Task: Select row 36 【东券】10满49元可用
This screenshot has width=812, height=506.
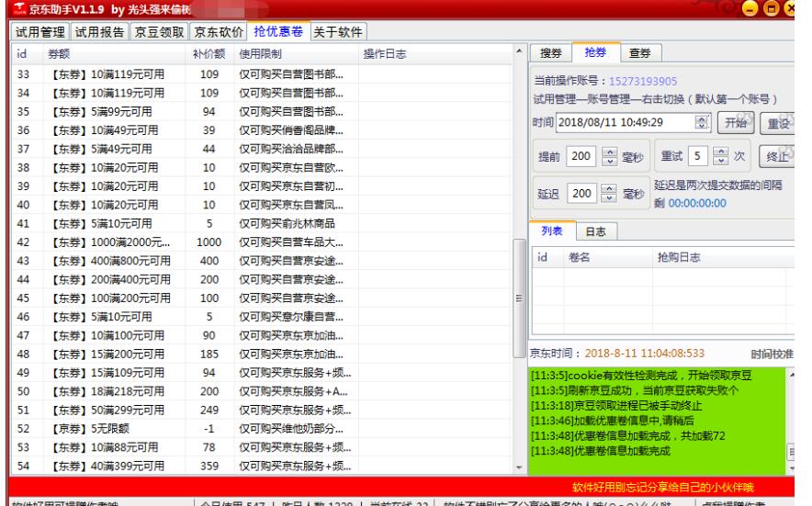Action: point(262,130)
